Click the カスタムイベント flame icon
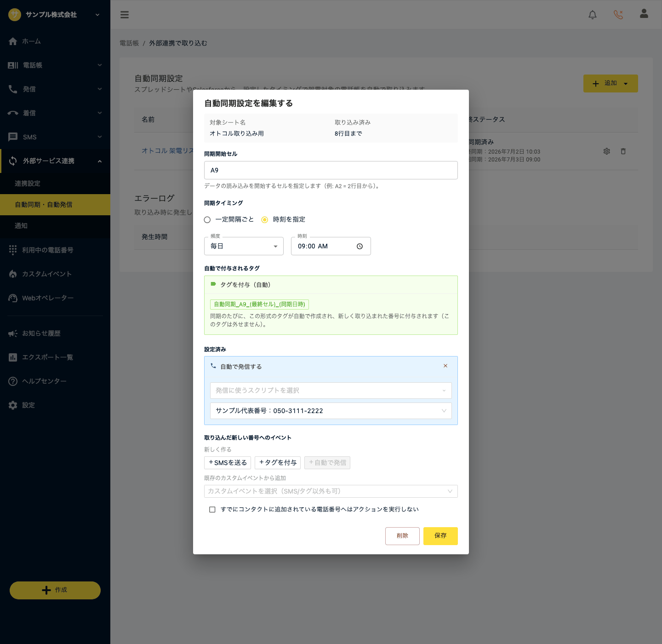 13,274
